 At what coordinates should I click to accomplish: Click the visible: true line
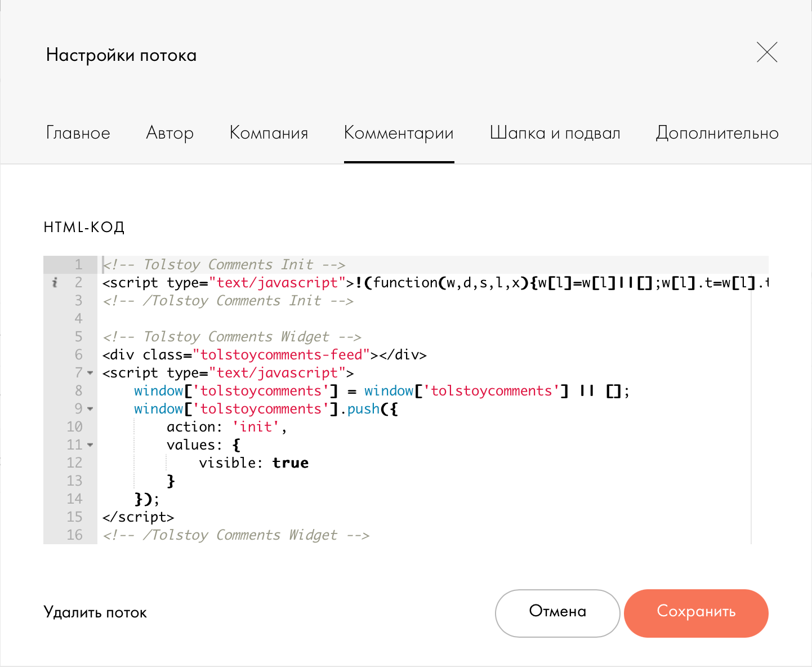pyautogui.click(x=254, y=463)
